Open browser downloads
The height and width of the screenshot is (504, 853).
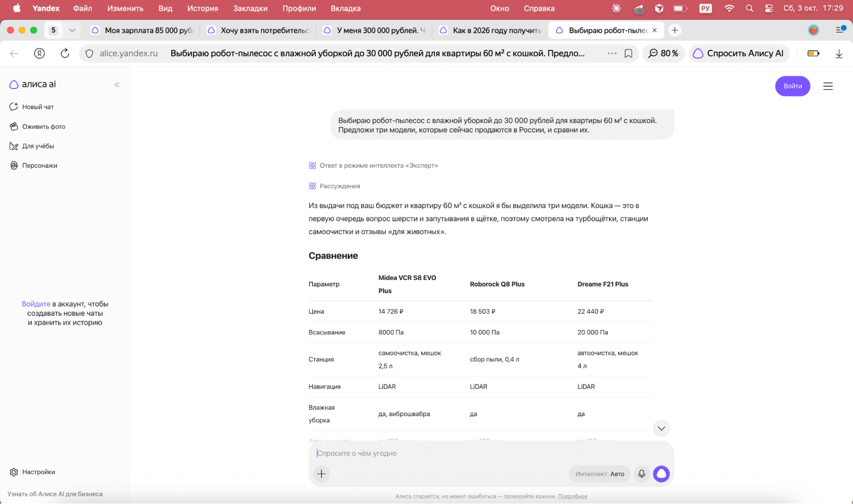(x=838, y=53)
